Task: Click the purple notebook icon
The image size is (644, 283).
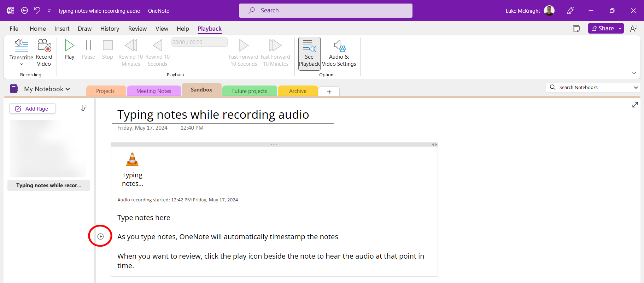Action: [x=14, y=89]
